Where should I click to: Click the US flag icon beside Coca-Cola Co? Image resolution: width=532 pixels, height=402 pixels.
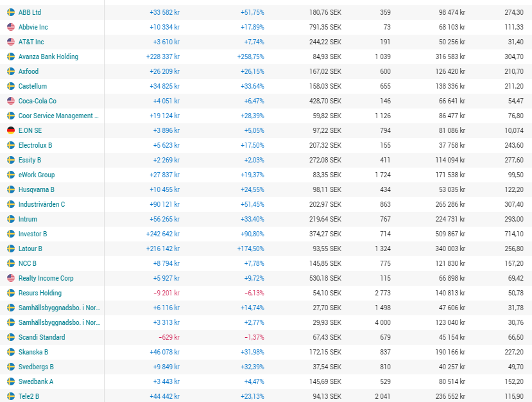click(11, 101)
